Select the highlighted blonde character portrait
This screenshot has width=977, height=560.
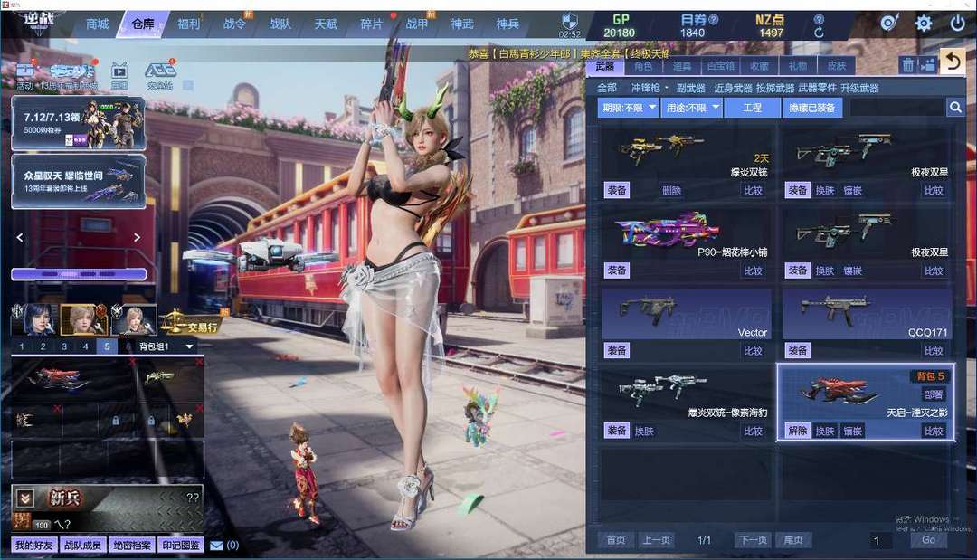pos(84,319)
